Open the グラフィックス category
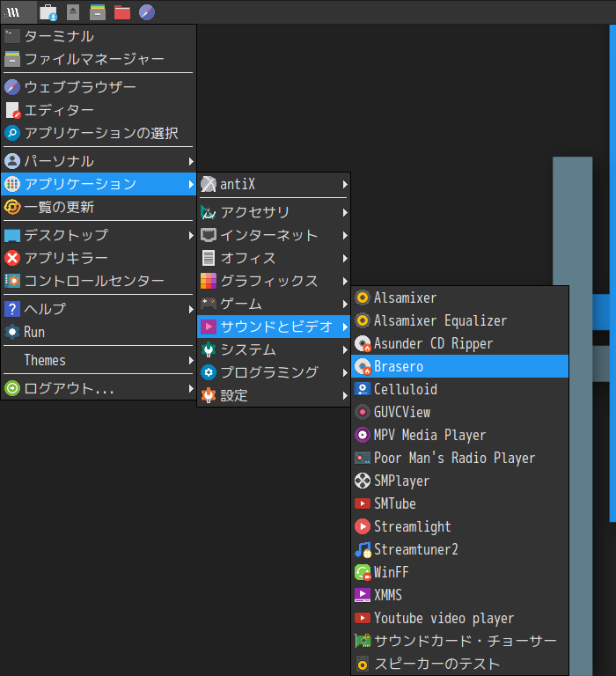The height and width of the screenshot is (676, 616). coord(274,281)
